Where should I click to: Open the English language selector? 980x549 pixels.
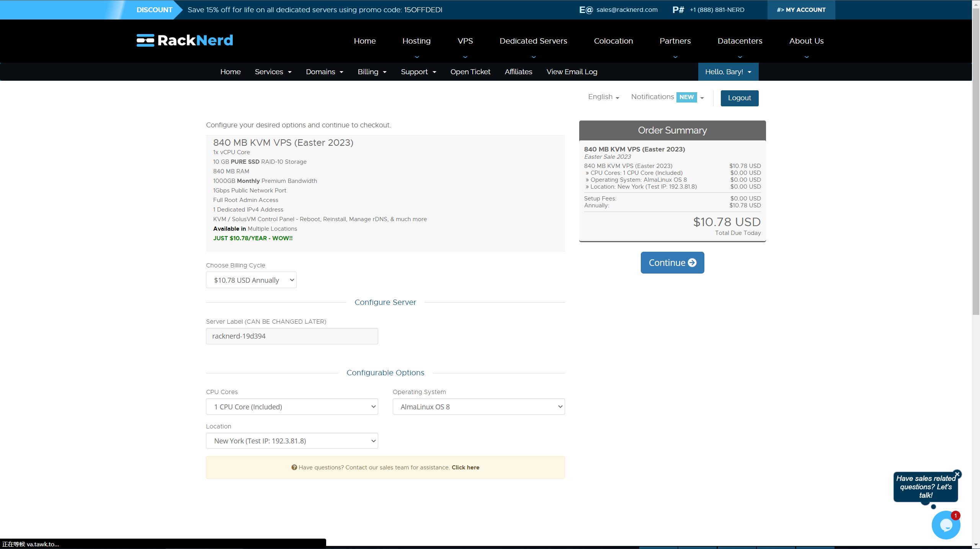coord(604,97)
